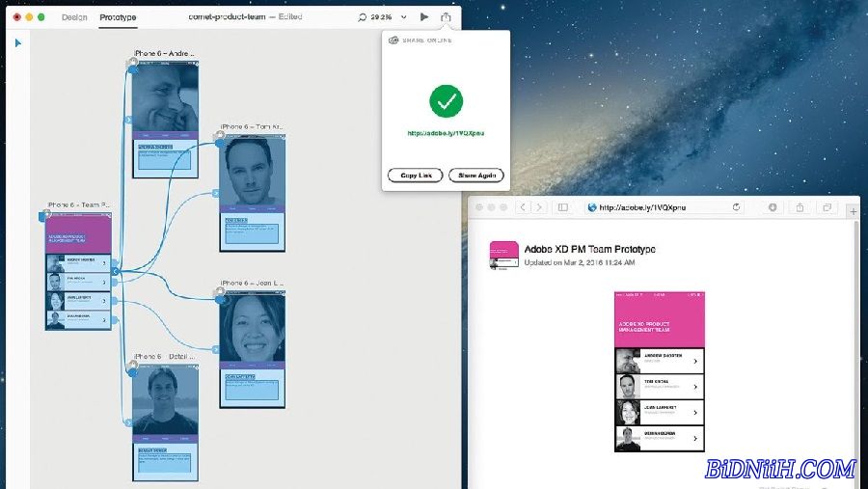
Task: Select the Prototype tab
Action: pyautogui.click(x=118, y=17)
